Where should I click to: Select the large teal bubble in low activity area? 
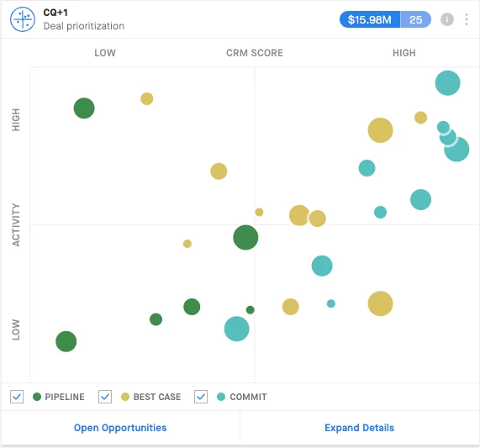pos(236,329)
